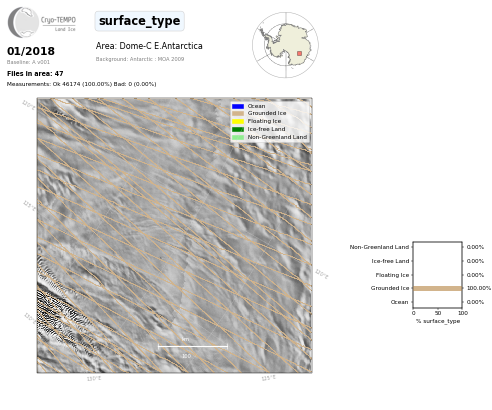Click the red Dome-C marker on inset map
The image size is (492, 410).
pyautogui.click(x=299, y=53)
